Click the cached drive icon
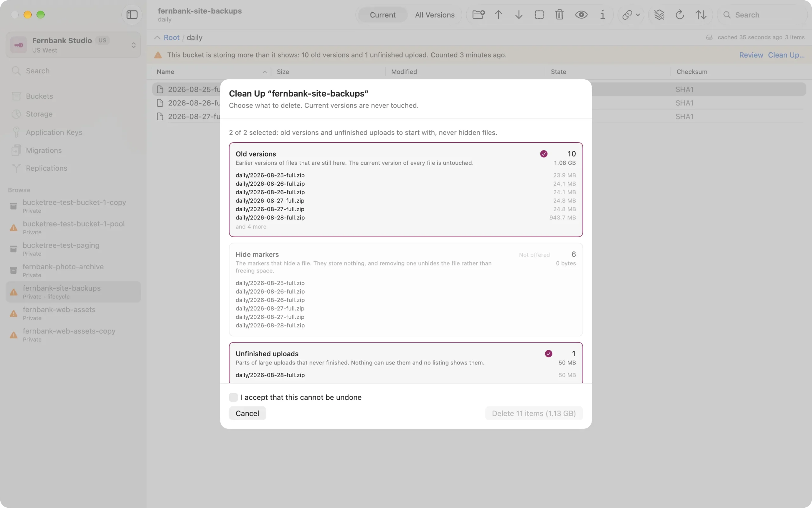The image size is (812, 508). [709, 37]
